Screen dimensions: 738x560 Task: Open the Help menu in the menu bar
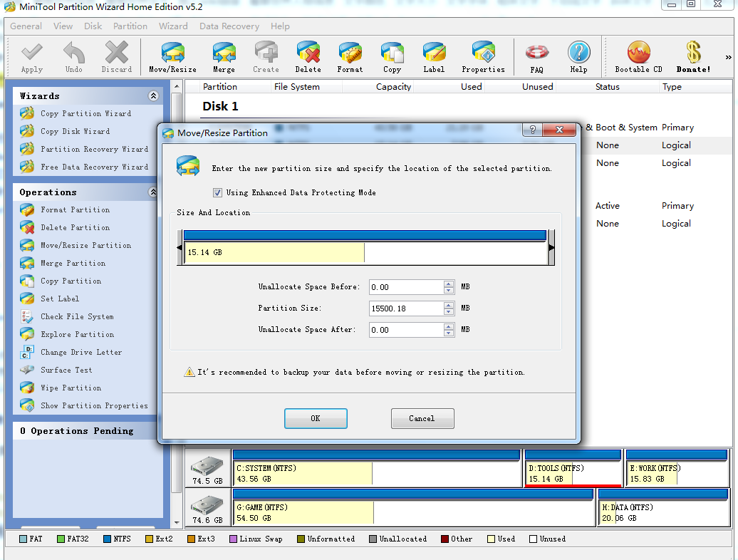point(280,26)
